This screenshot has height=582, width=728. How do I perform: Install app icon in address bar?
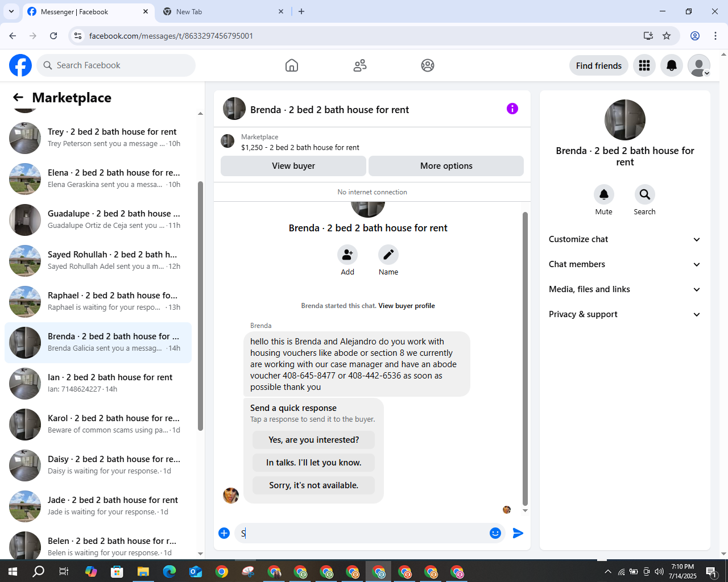pyautogui.click(x=648, y=36)
